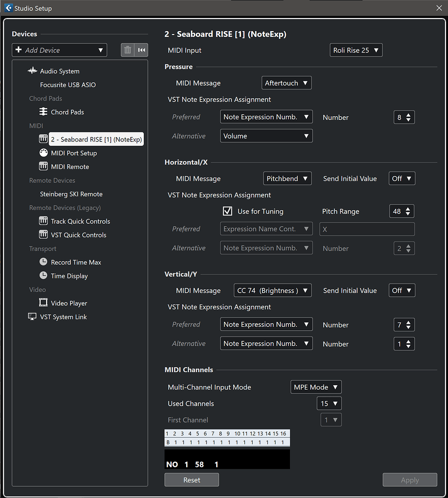Click the reset-to-defaults rewind icon
Viewport: 448px width, 498px height.
(x=141, y=50)
